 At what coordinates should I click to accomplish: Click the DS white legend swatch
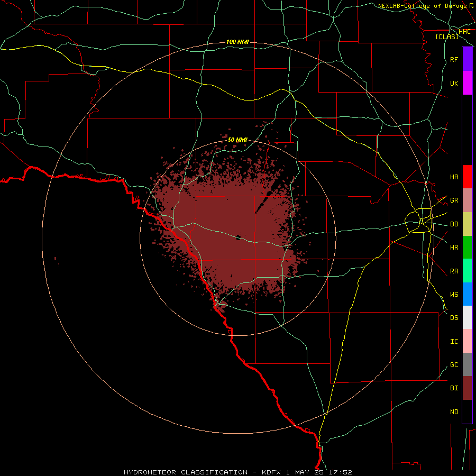click(467, 317)
